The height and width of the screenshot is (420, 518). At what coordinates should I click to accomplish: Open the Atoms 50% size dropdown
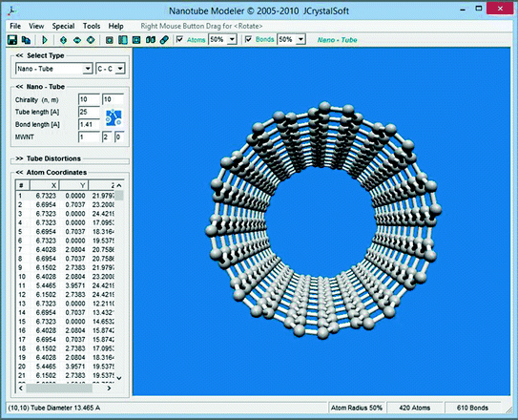coord(232,40)
